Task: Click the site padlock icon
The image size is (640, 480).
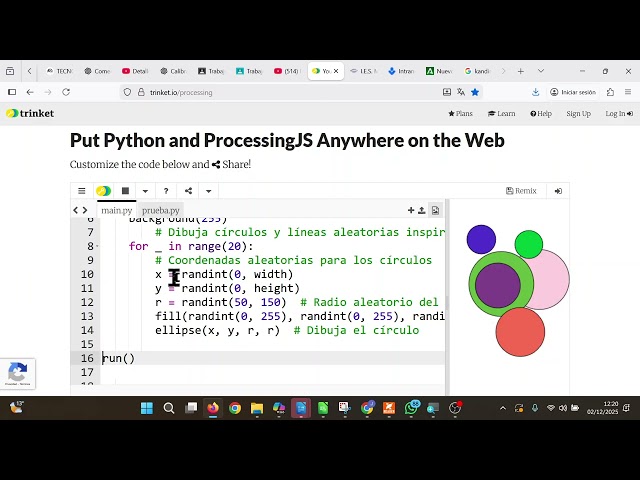Action: [x=141, y=92]
